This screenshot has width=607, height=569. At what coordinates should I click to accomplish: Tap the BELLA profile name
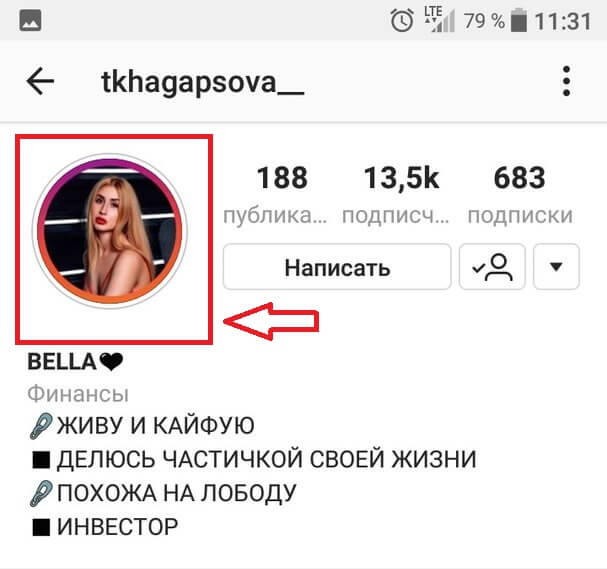click(62, 362)
